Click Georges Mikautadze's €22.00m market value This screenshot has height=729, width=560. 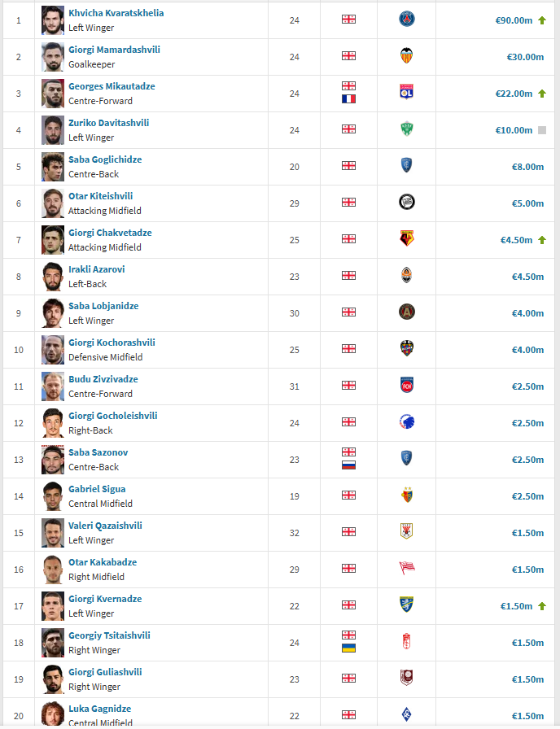click(x=514, y=94)
